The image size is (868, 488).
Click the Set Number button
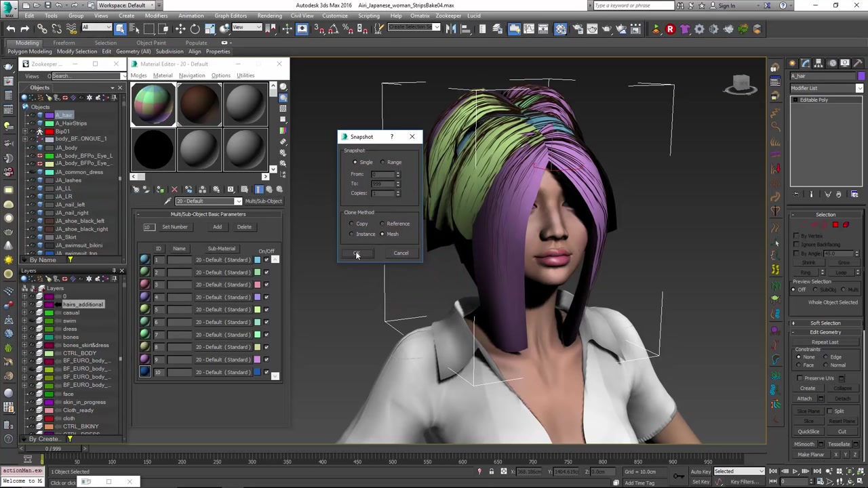pos(174,227)
